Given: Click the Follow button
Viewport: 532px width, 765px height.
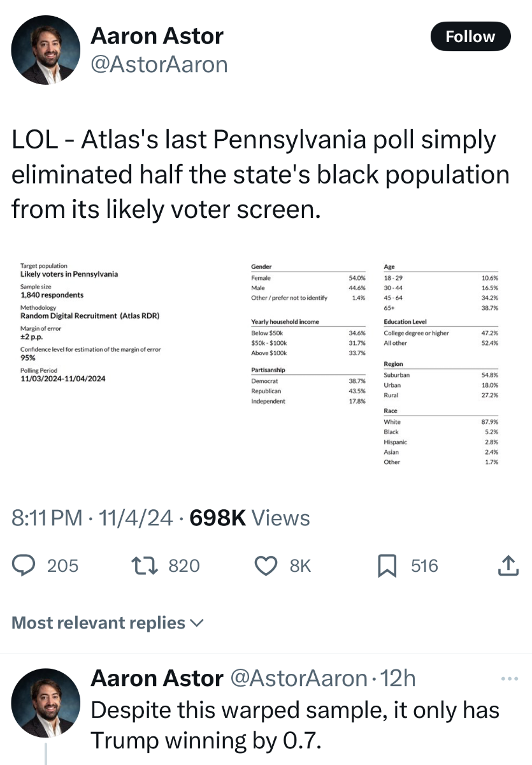Looking at the screenshot, I should (470, 36).
